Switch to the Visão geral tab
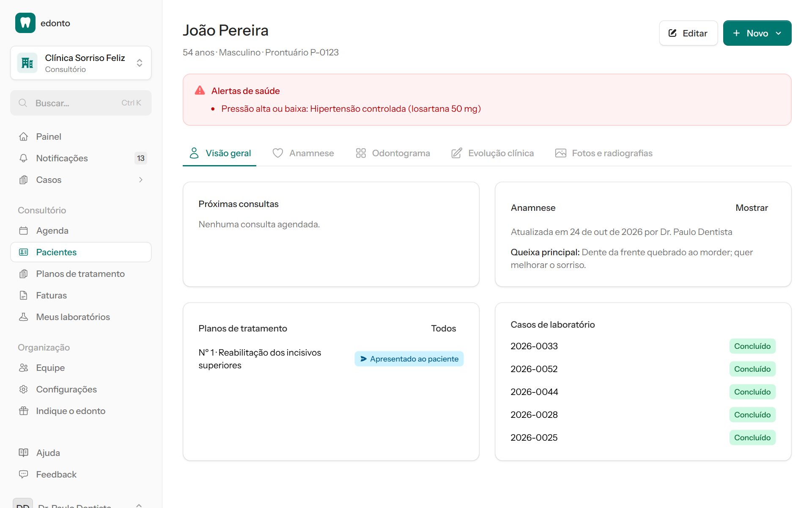The image size is (812, 508). pyautogui.click(x=219, y=153)
